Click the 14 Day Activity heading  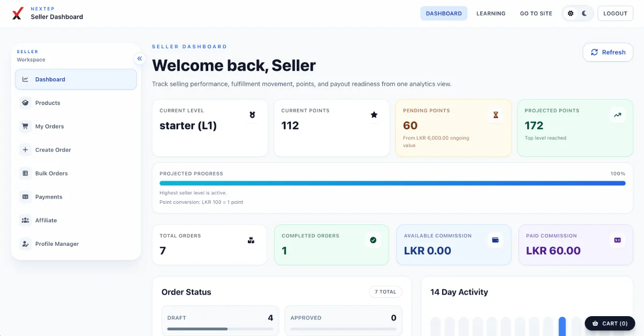pos(459,292)
